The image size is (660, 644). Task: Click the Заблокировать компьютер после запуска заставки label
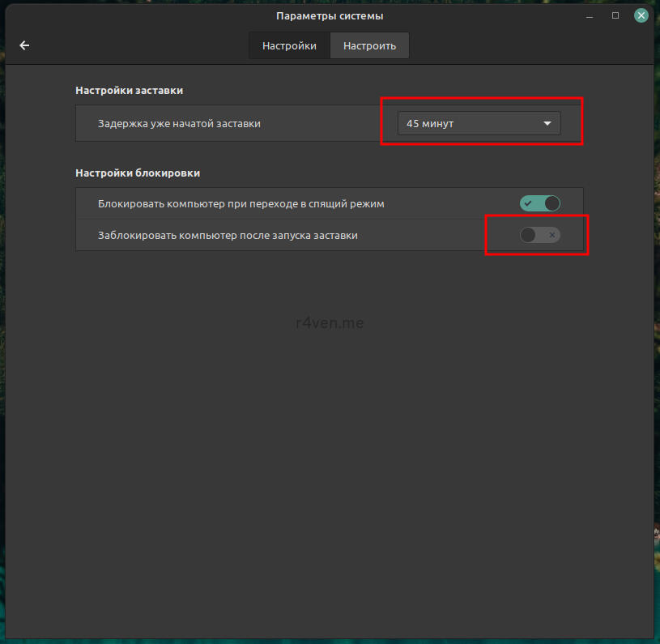pyautogui.click(x=228, y=235)
